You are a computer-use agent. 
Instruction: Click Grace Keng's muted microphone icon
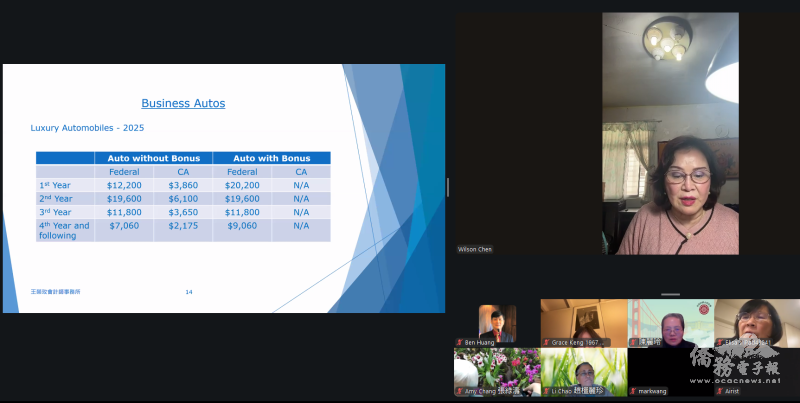click(546, 342)
